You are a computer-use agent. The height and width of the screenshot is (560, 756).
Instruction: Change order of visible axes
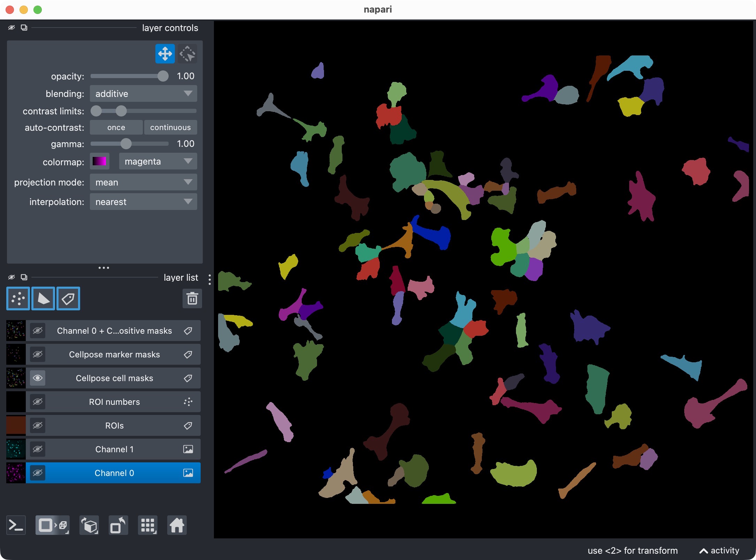[x=89, y=525]
